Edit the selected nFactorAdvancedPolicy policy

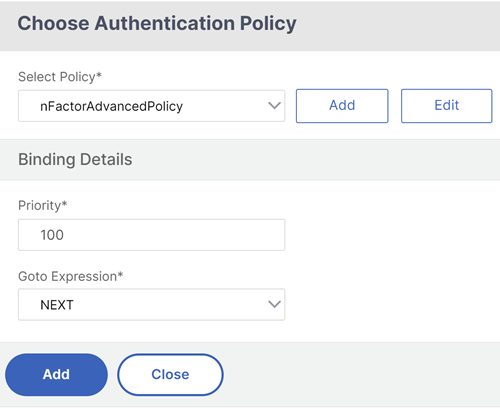[x=447, y=106]
